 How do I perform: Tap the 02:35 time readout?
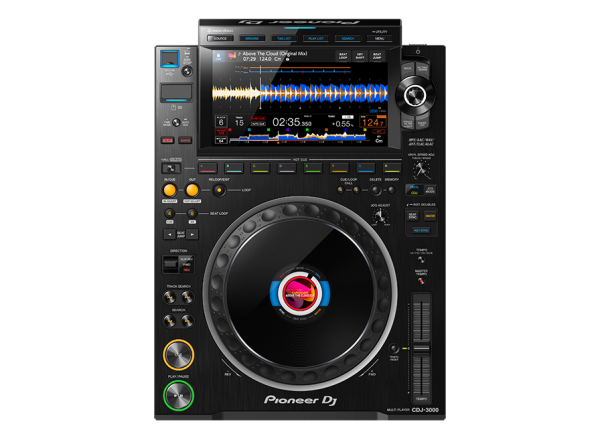coord(292,122)
